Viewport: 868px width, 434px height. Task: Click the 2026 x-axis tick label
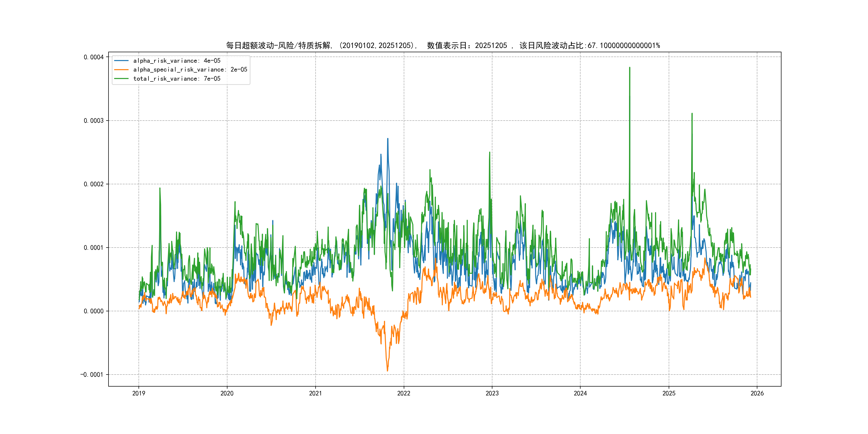[757, 393]
